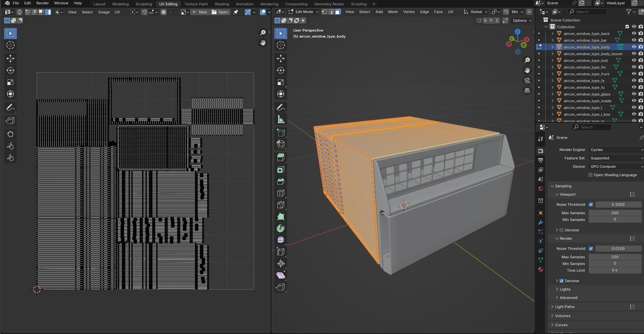644x334 pixels.
Task: Select the Pinch tool in UV editor
Action: click(x=10, y=158)
